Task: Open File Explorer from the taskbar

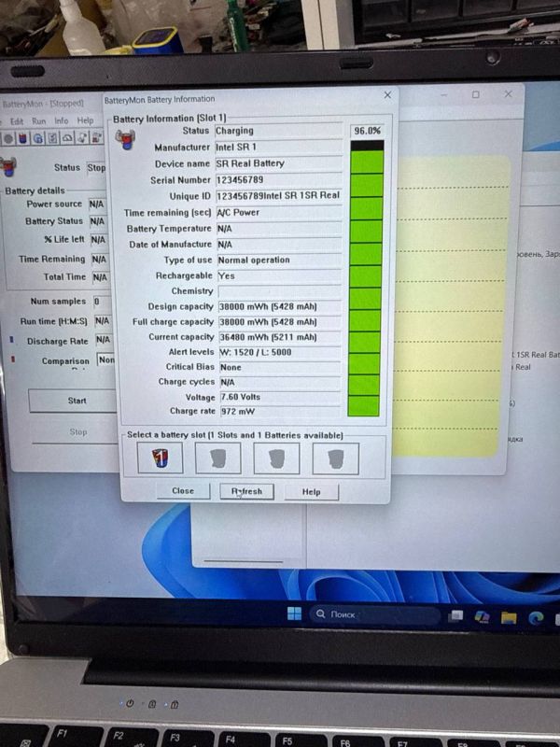Action: click(509, 618)
